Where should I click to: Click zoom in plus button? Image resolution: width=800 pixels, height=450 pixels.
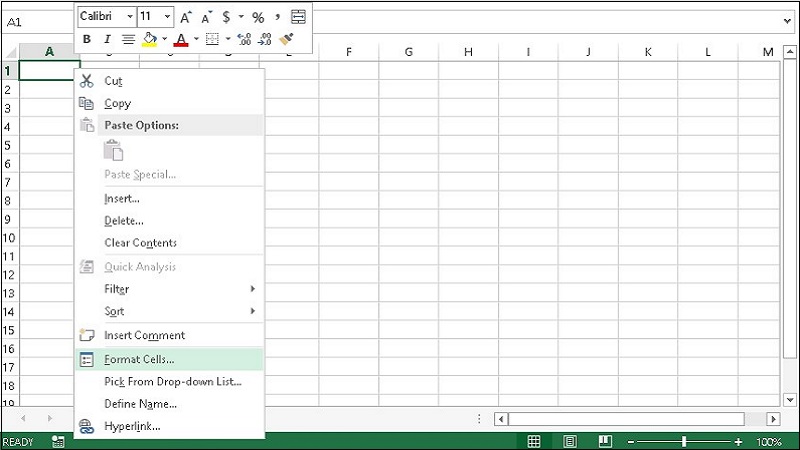coord(738,442)
